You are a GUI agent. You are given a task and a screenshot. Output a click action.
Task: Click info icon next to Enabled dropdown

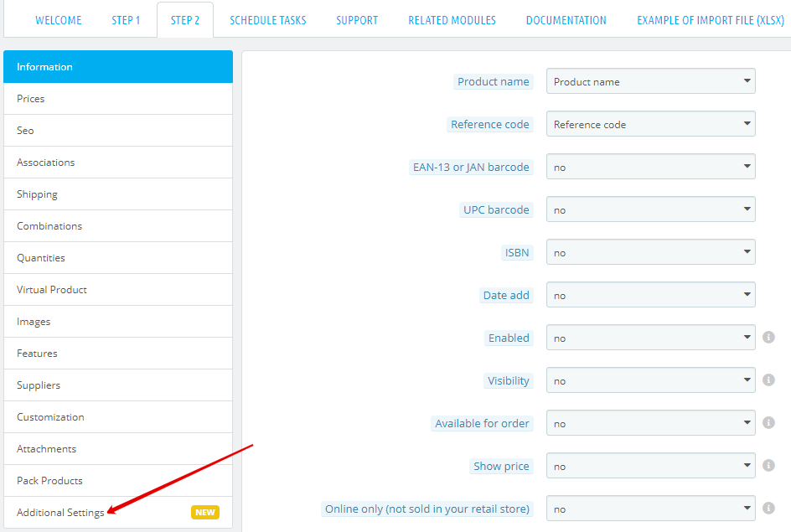768,338
